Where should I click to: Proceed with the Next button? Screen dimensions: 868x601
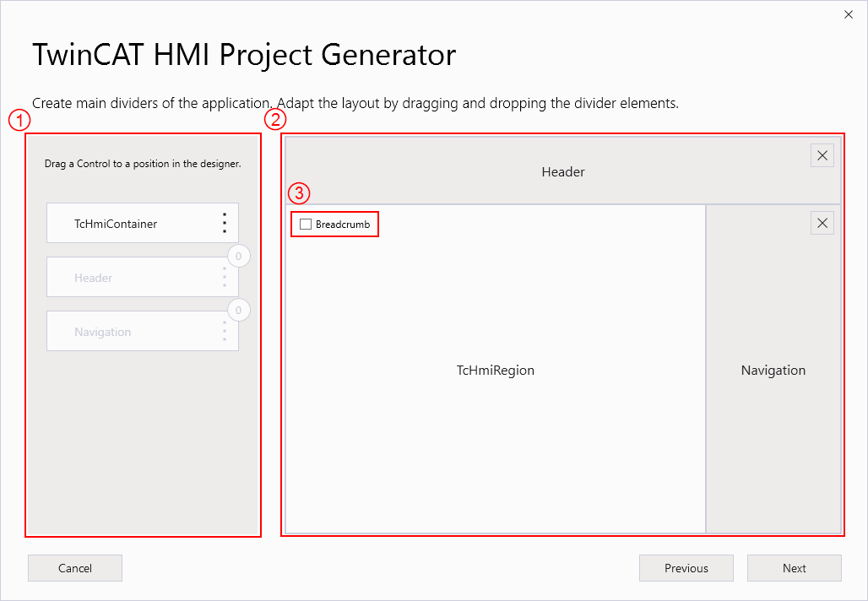[795, 568]
